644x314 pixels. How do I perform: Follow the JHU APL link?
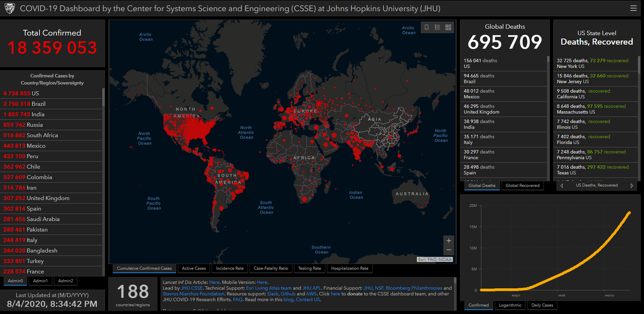(312, 288)
